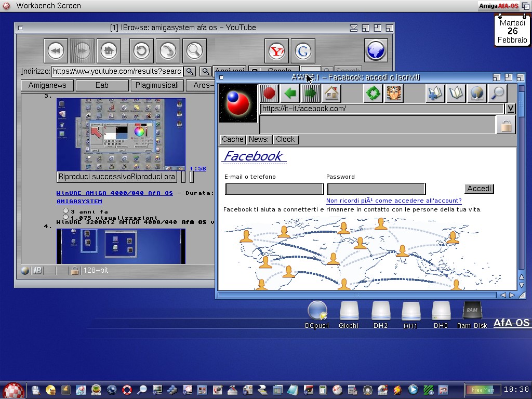Open the Amiga start menu on taskbar
The width and height of the screenshot is (532, 399).
pos(14,390)
